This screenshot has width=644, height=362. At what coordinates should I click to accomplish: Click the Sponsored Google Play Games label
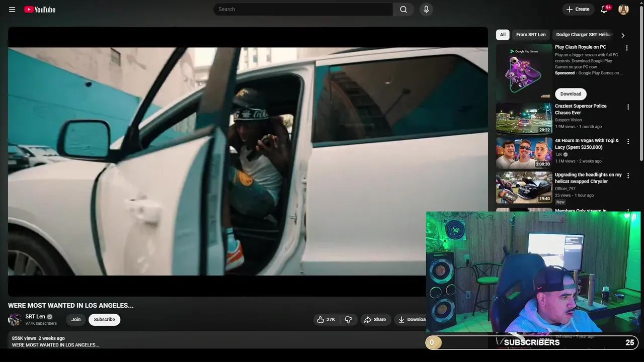[589, 73]
